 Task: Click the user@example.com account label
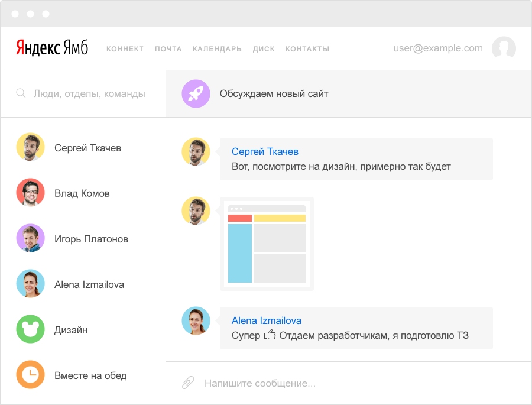tap(438, 48)
